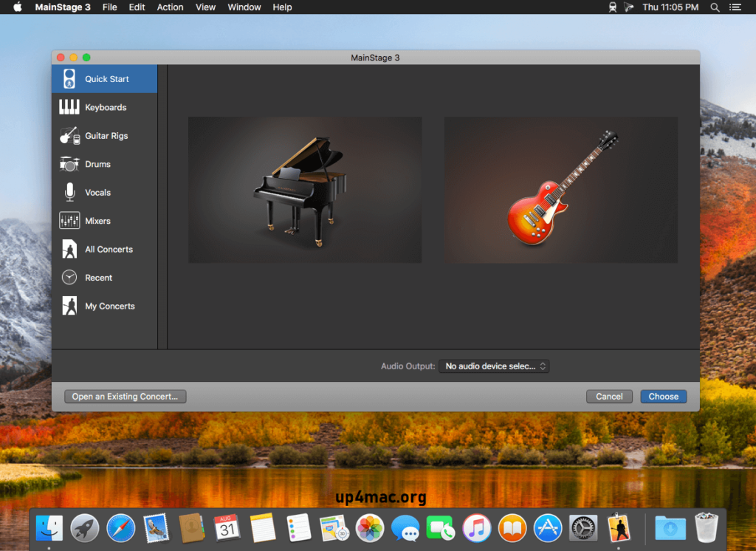Open the Audio Output device dropdown

493,366
